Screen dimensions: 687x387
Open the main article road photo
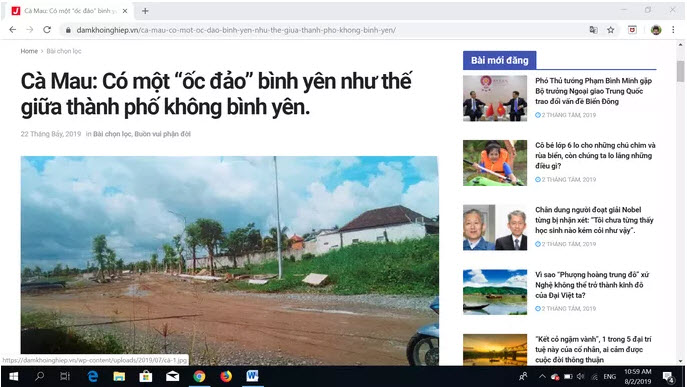point(230,261)
